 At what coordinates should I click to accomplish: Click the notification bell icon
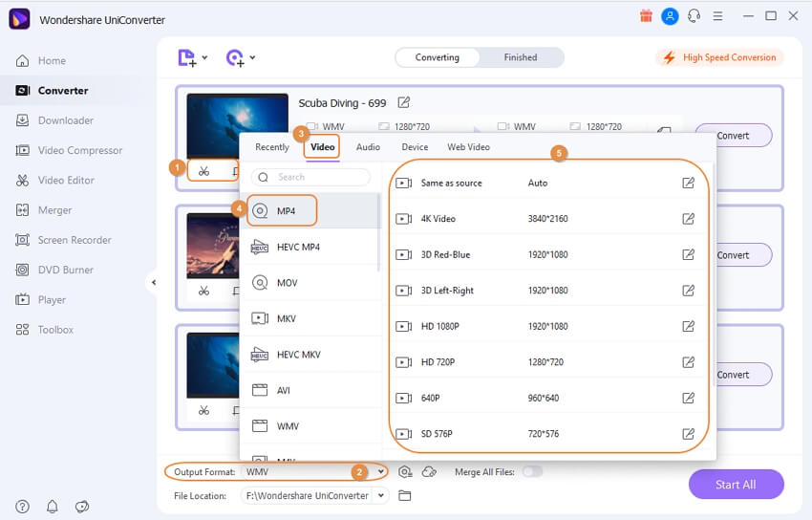pos(52,506)
